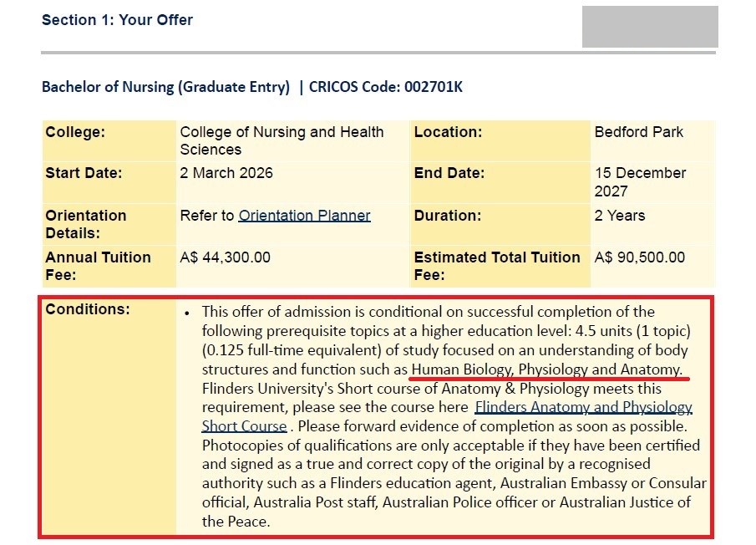Select the College label cell
Image resolution: width=756 pixels, height=545 pixels.
pos(109,140)
